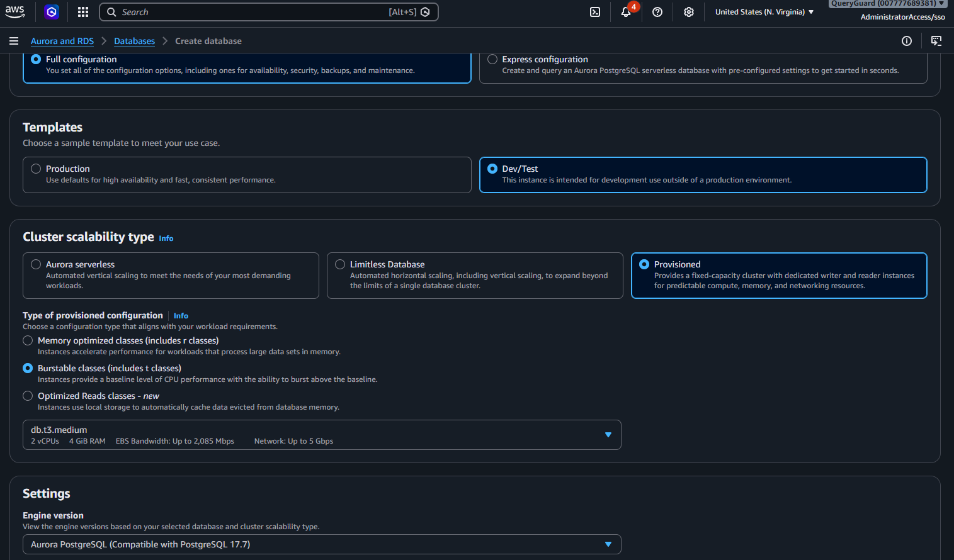Click the Settings section heading
The width and height of the screenshot is (954, 560).
click(47, 493)
